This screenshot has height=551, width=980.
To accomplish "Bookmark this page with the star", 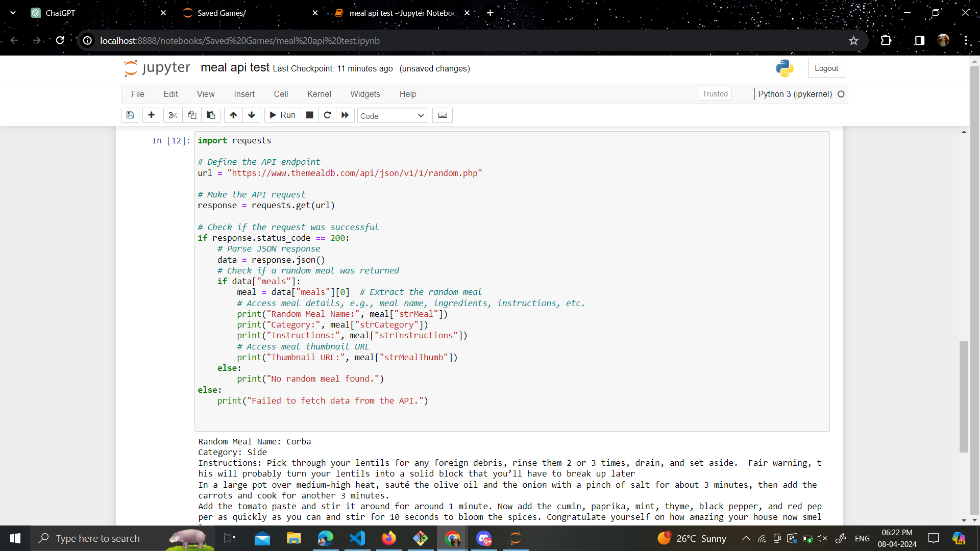I will pos(853,41).
